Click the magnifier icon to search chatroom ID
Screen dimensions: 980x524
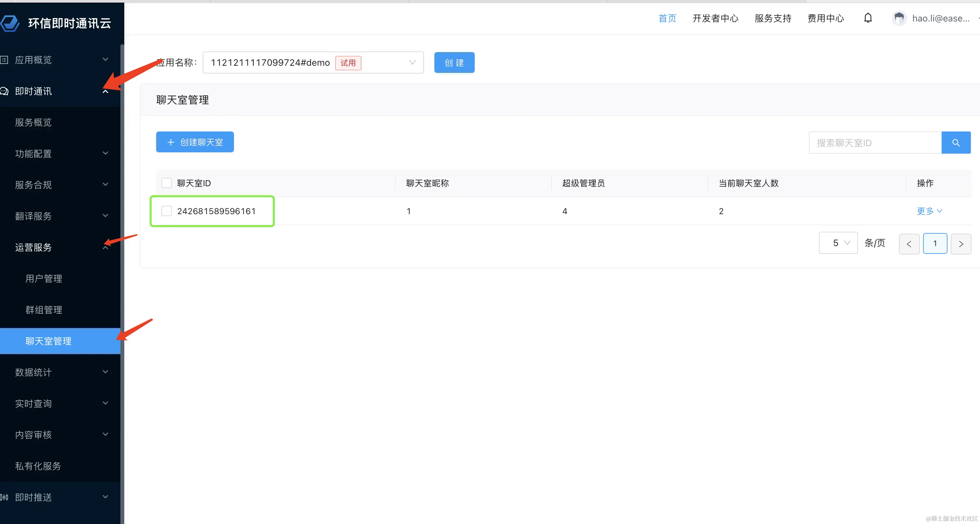956,142
